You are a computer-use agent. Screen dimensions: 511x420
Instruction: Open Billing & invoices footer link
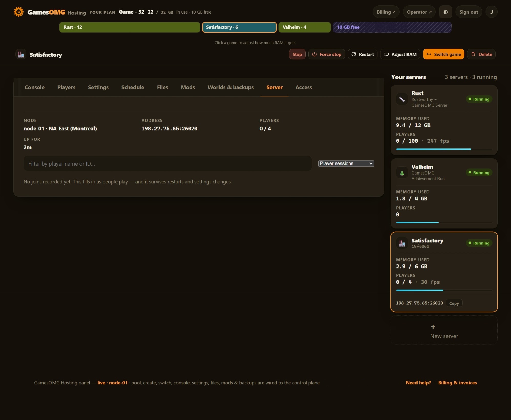pyautogui.click(x=457, y=383)
